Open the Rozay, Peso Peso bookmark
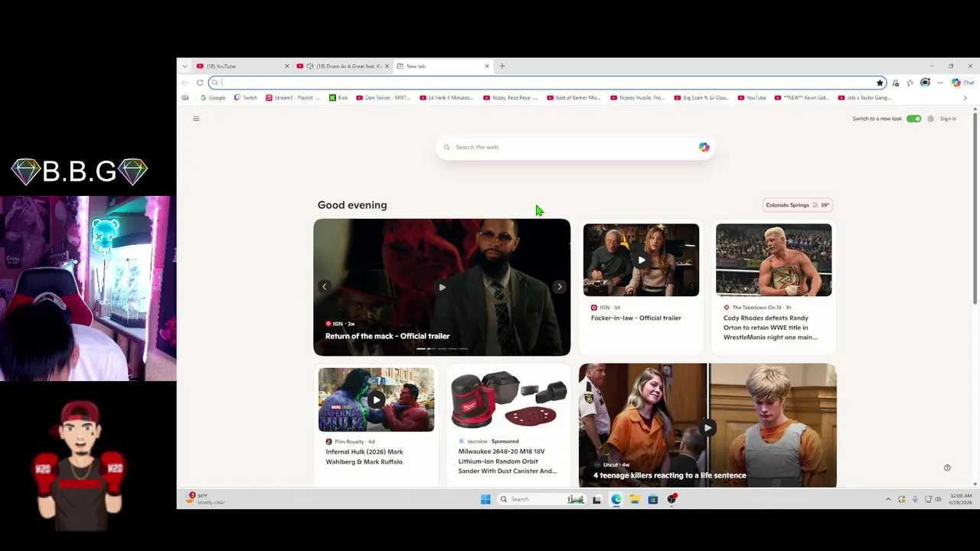The width and height of the screenshot is (980, 551). [x=510, y=98]
